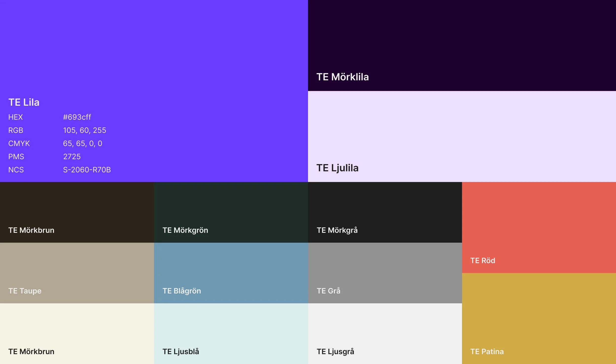This screenshot has width=616, height=364.
Task: Select the CMYK value 65, 65, 0, 0
Action: pos(83,143)
